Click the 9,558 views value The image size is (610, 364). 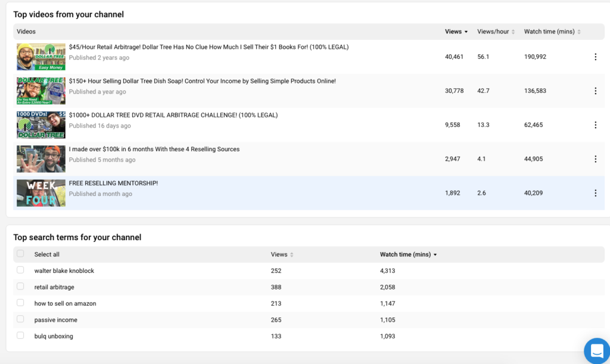[x=453, y=125]
